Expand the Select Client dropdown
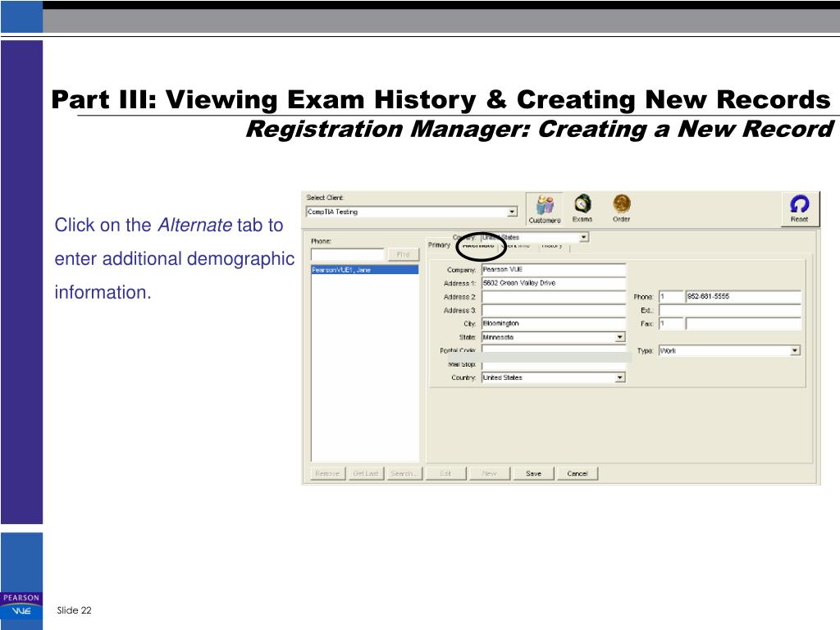 tap(512, 212)
